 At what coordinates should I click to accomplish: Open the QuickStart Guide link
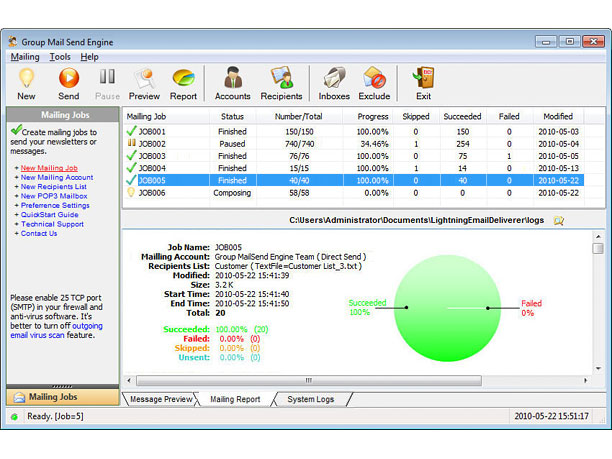tap(50, 215)
